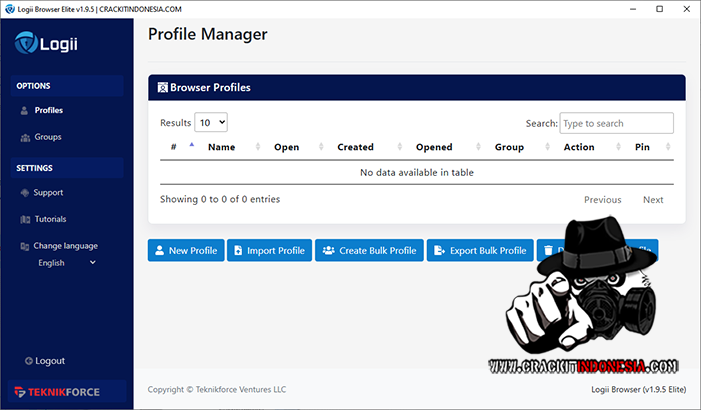
Task: Open the Support page
Action: point(48,193)
